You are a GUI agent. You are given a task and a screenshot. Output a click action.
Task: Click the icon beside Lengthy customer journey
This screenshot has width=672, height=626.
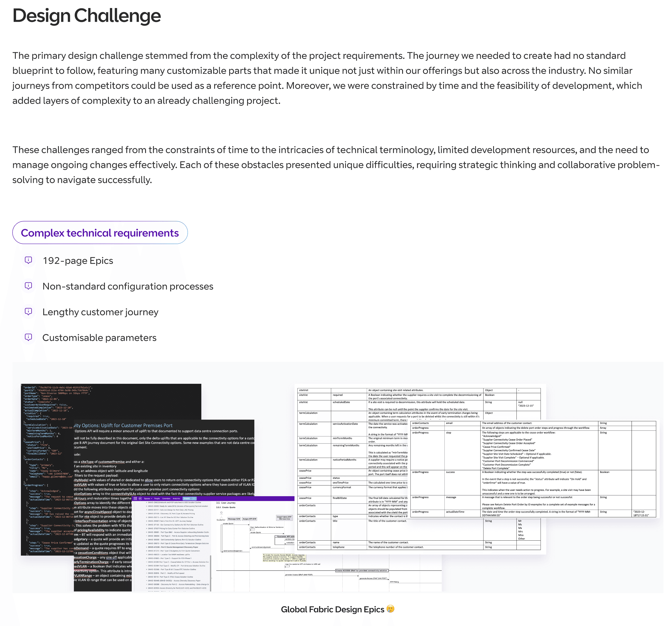click(x=28, y=312)
